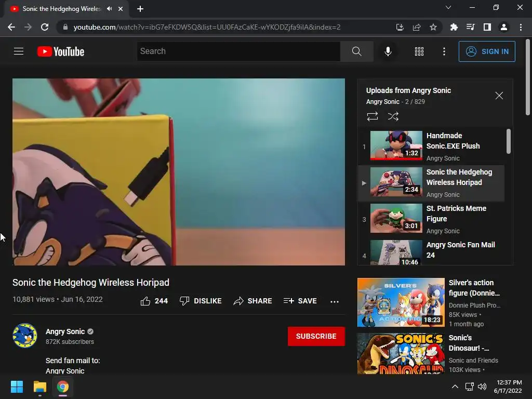Open the clock and date flyout
This screenshot has width=532, height=399.
coord(508,387)
